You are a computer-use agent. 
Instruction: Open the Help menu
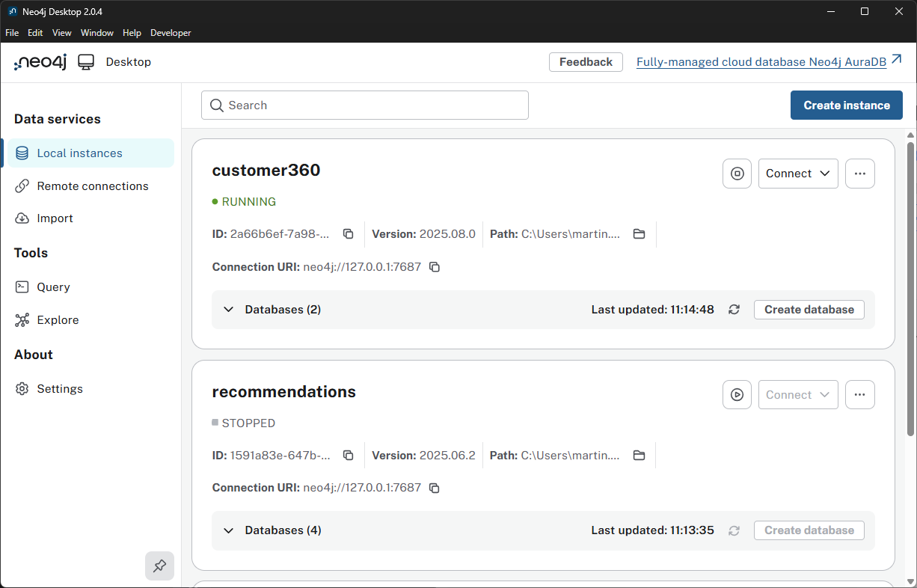132,33
